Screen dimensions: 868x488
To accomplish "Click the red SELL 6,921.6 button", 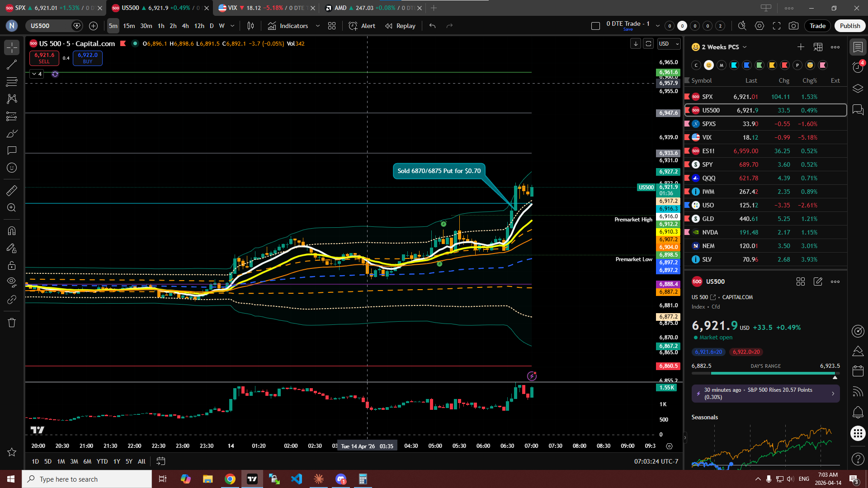I will coord(44,58).
